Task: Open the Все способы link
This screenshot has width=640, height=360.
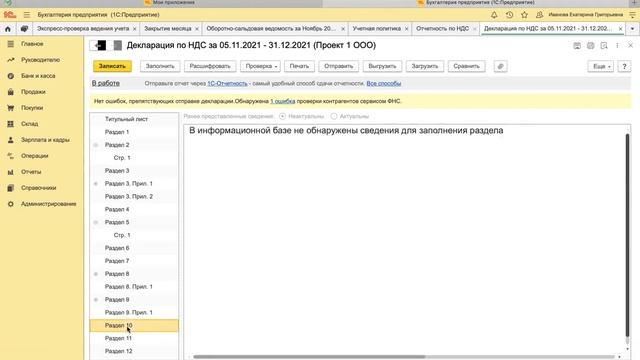Action: 384,83
